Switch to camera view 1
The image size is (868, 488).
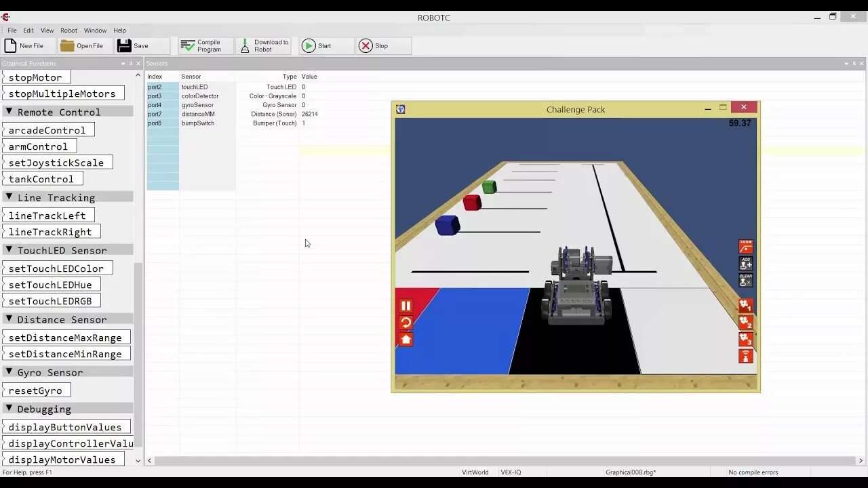tap(746, 306)
